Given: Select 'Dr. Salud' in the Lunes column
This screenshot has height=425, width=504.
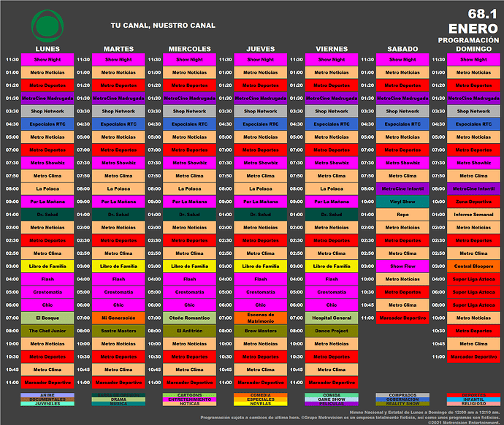Looking at the screenshot, I should tap(47, 215).
